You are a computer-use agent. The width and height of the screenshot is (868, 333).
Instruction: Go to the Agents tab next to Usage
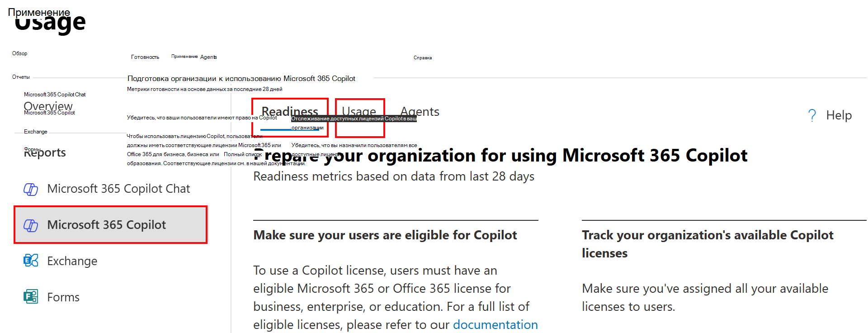[x=420, y=111]
